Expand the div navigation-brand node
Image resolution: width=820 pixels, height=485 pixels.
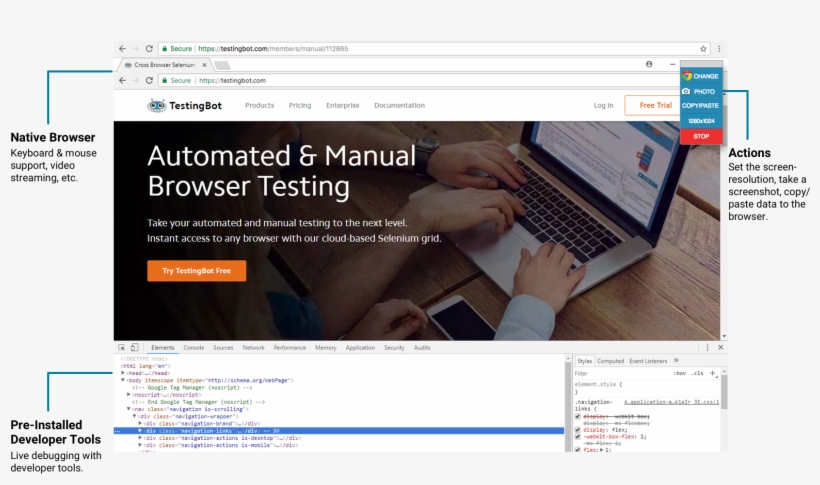click(x=140, y=423)
